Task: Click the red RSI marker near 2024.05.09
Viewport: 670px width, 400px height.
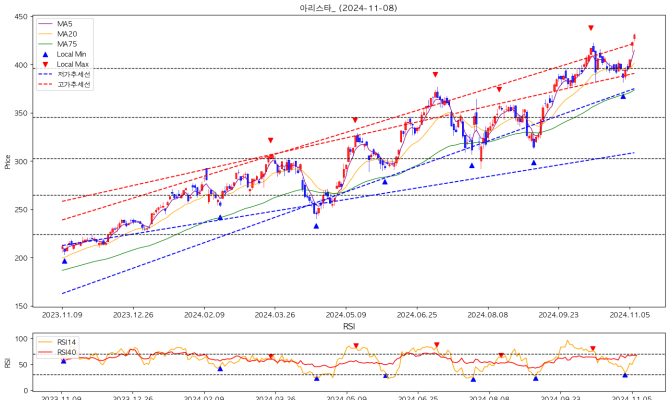Action: pyautogui.click(x=355, y=346)
